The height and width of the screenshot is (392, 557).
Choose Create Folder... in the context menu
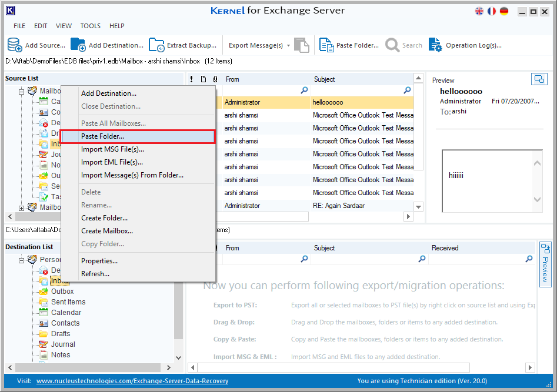[x=138, y=218]
